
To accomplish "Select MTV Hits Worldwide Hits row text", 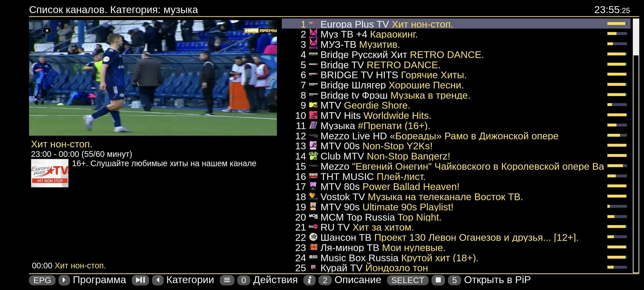I will pyautogui.click(x=376, y=115).
